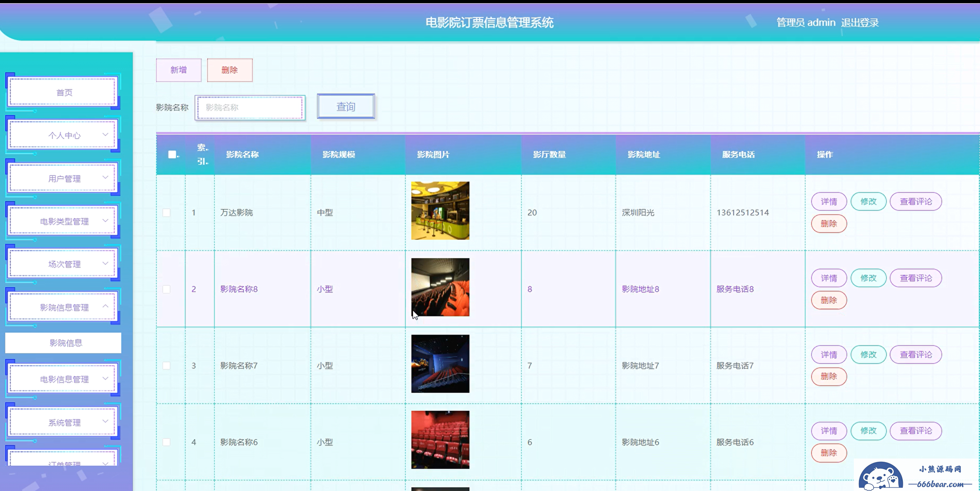This screenshot has height=491, width=980.
Task: Tick the select-all checkbox in table header
Action: (172, 154)
